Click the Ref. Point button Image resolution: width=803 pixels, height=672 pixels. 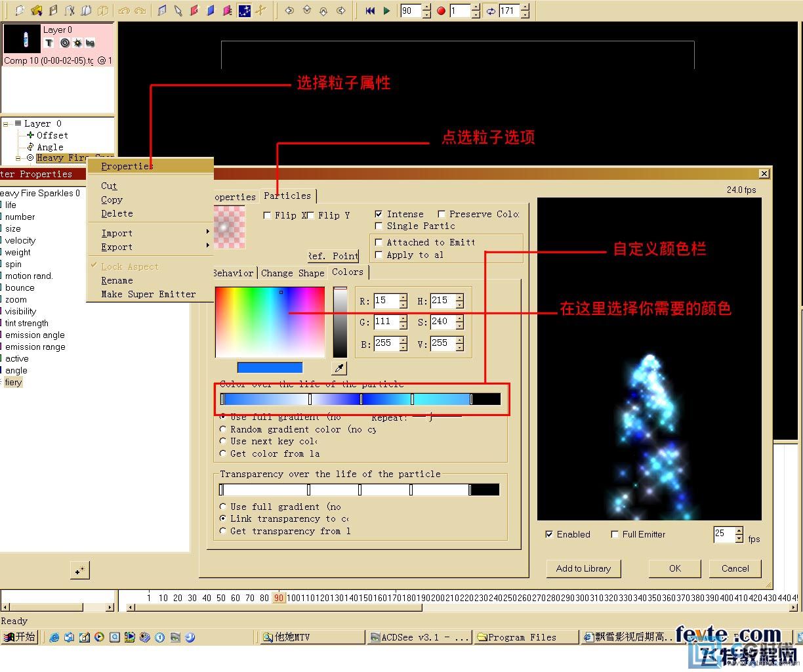pos(333,256)
